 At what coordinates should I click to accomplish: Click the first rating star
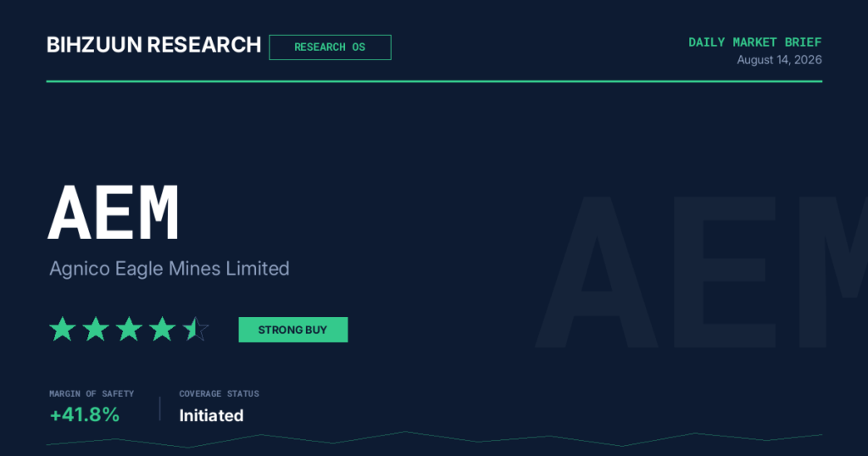[x=63, y=329]
